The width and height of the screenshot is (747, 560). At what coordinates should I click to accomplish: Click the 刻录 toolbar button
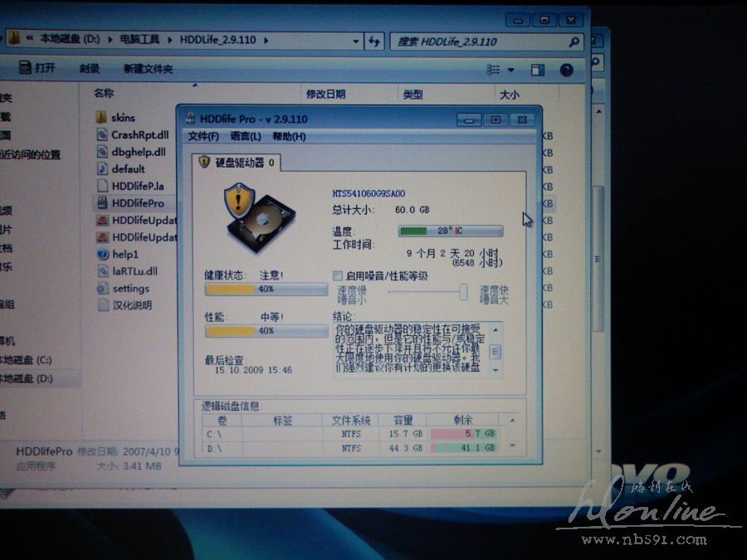90,69
